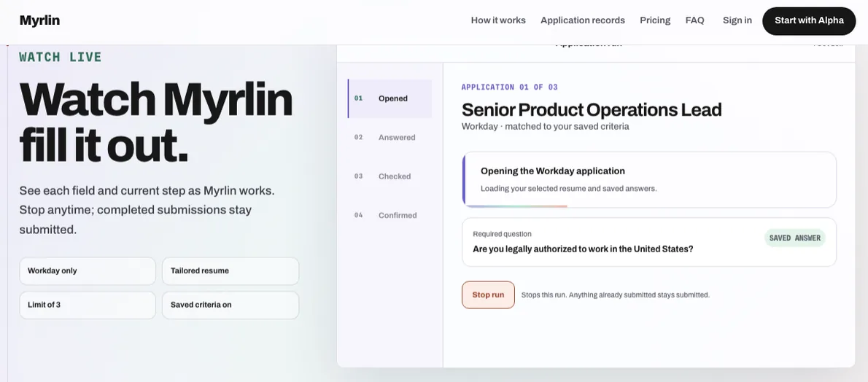Click the progress bar under Opening card

515,206
